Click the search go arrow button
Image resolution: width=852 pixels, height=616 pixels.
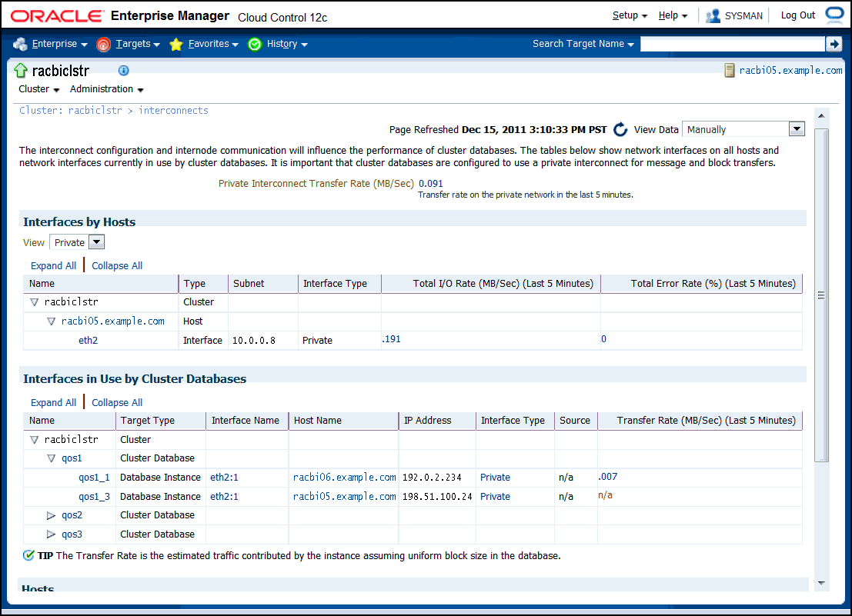tap(834, 44)
